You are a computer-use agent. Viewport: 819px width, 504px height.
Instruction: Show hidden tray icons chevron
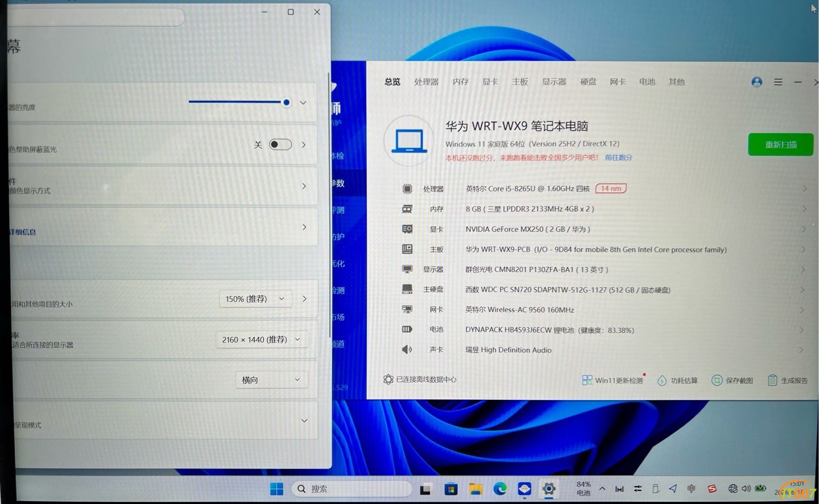click(x=602, y=489)
